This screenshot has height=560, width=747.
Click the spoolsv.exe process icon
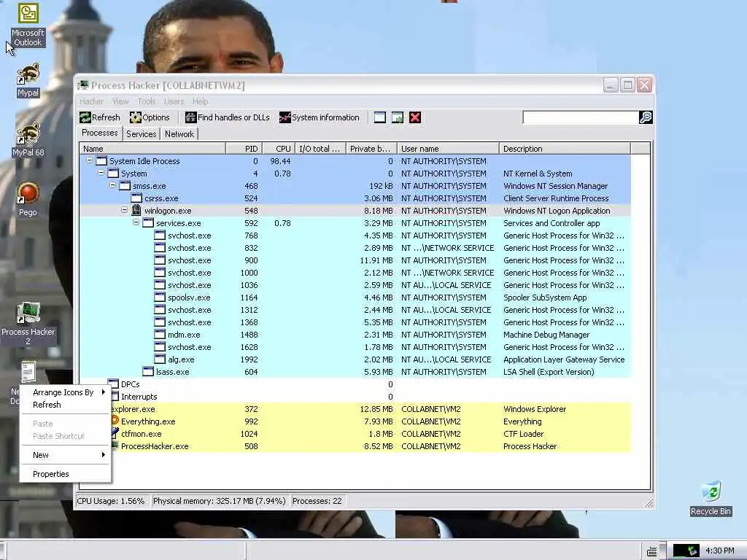(x=160, y=297)
